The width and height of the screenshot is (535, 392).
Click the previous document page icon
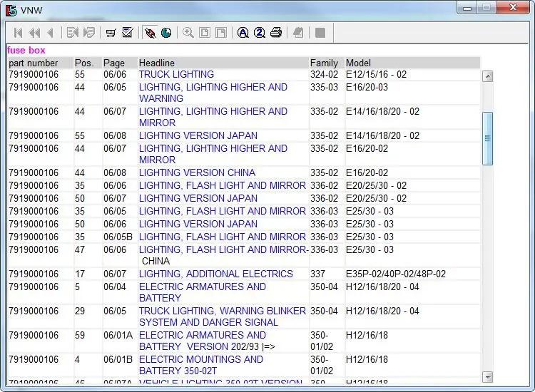(73, 33)
